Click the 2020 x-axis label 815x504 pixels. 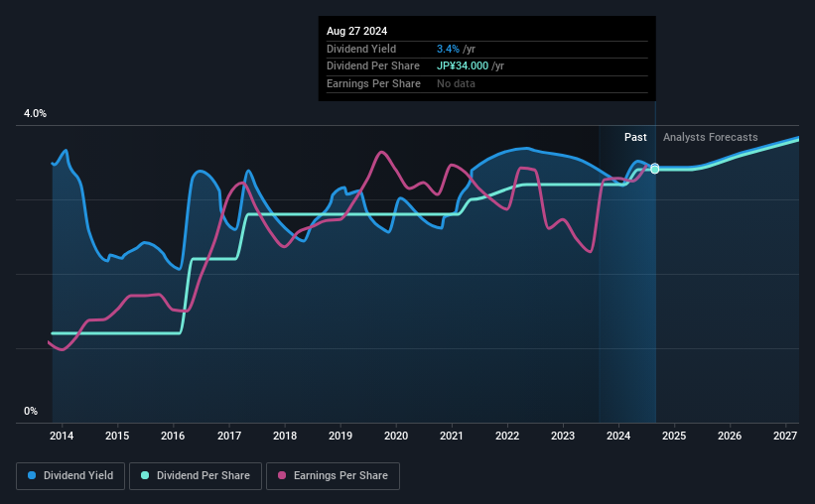click(x=395, y=436)
